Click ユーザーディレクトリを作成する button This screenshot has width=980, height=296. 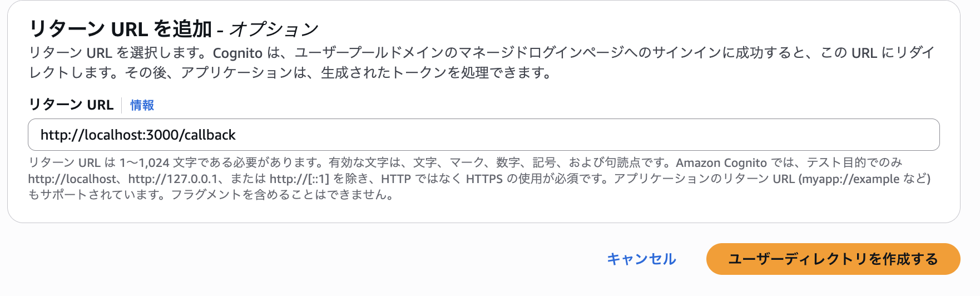833,259
